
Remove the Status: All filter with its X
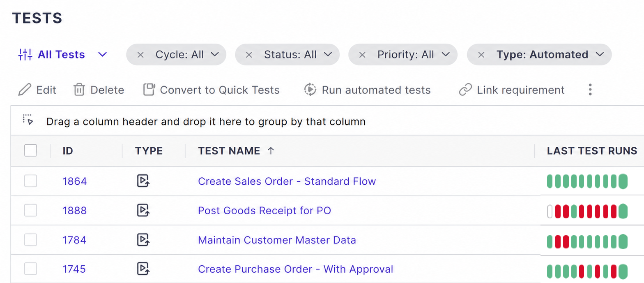coord(248,55)
